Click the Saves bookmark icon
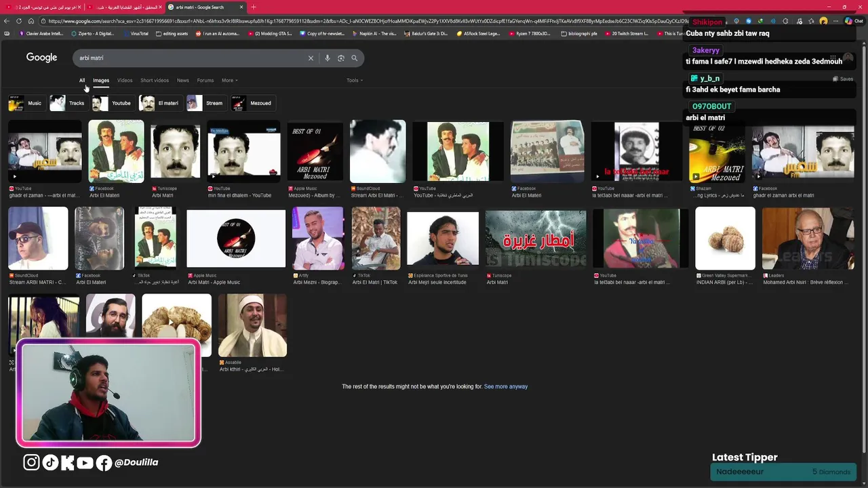 pyautogui.click(x=843, y=79)
